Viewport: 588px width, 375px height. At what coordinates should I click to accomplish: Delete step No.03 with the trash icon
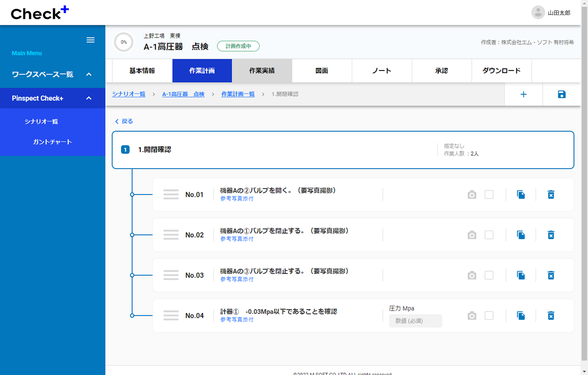(x=551, y=275)
